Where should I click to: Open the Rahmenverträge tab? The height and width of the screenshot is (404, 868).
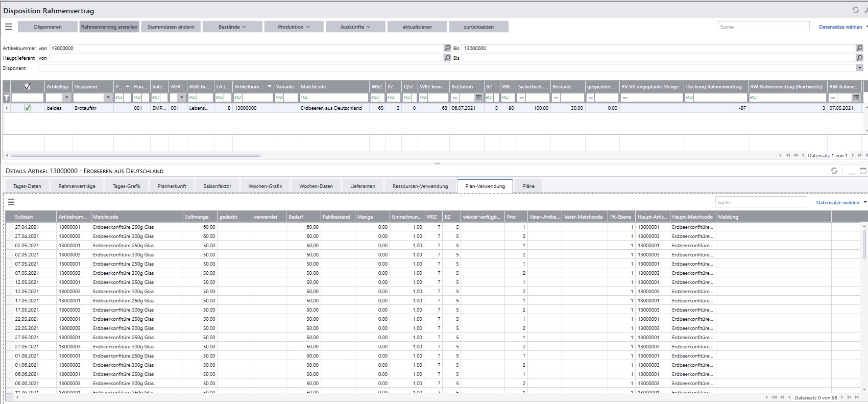77,186
